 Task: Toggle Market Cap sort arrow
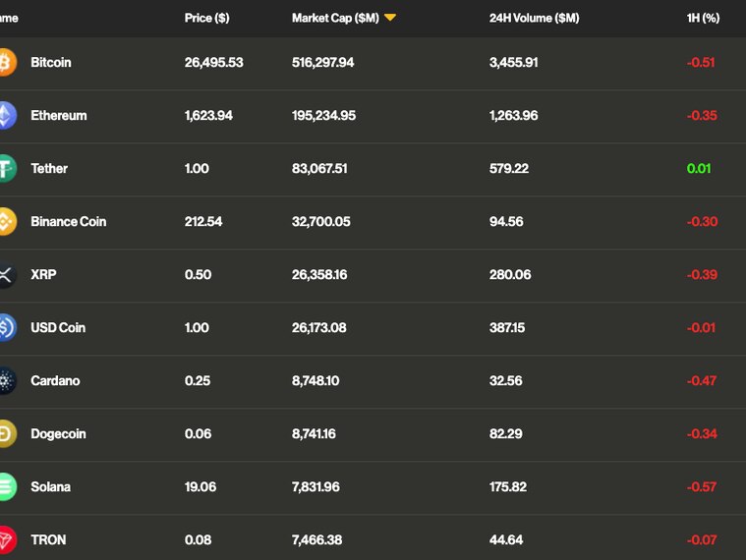[390, 18]
